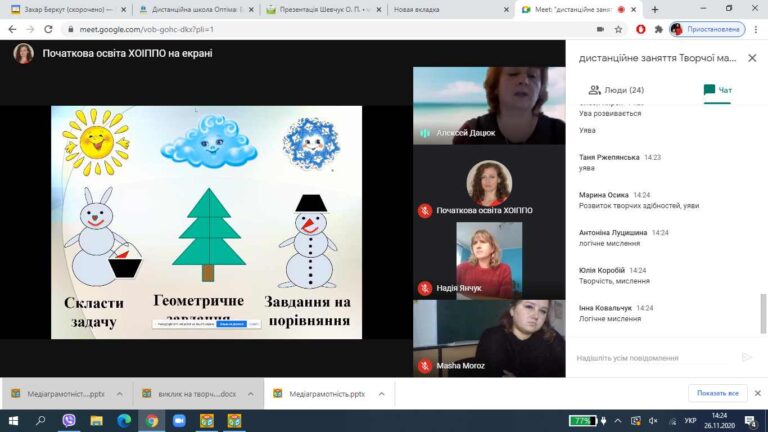Select the Чат tab
Image resolution: width=768 pixels, height=432 pixels.
coord(718,90)
